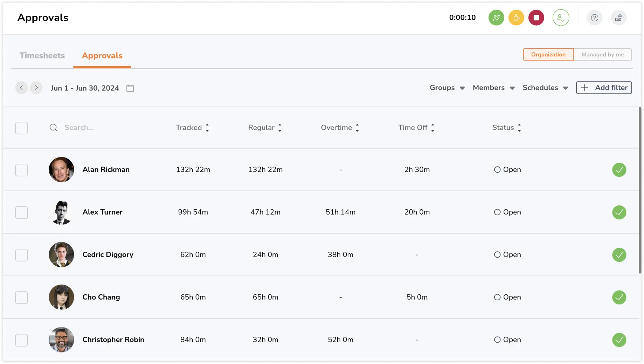Click the green clock-in timer icon
Image resolution: width=644 pixels, height=364 pixels.
(x=496, y=17)
